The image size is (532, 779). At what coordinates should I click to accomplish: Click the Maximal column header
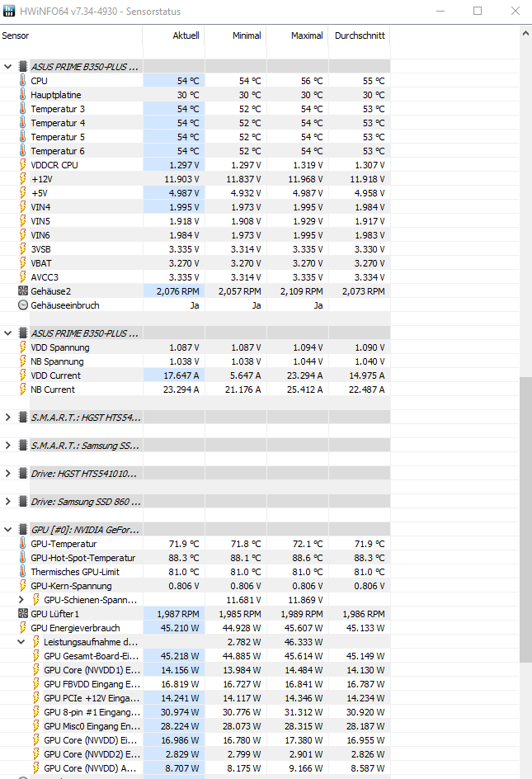297,35
